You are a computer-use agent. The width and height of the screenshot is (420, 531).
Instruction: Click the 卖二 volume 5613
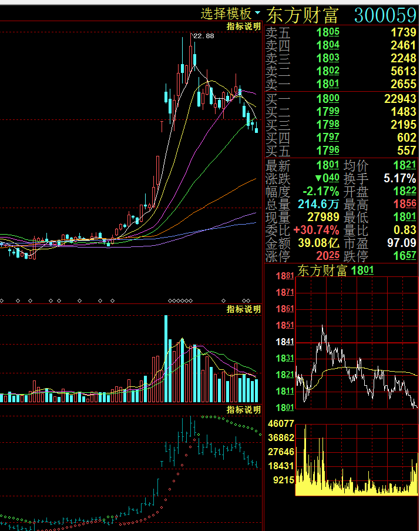click(x=404, y=71)
